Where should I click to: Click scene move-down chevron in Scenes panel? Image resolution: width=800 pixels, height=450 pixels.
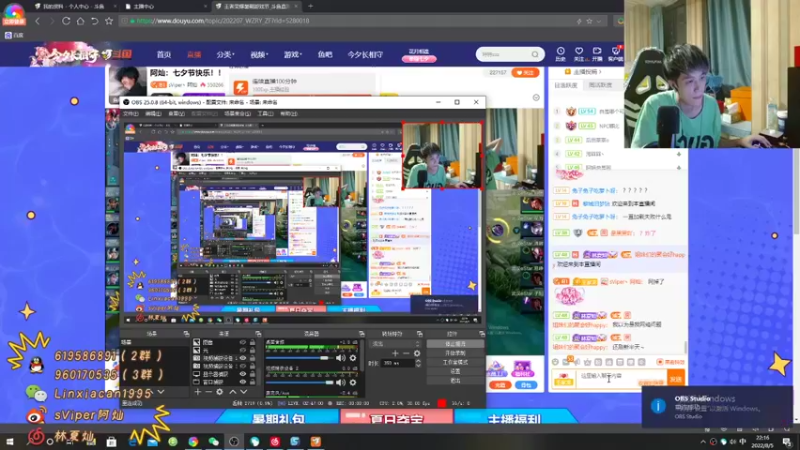point(161,392)
